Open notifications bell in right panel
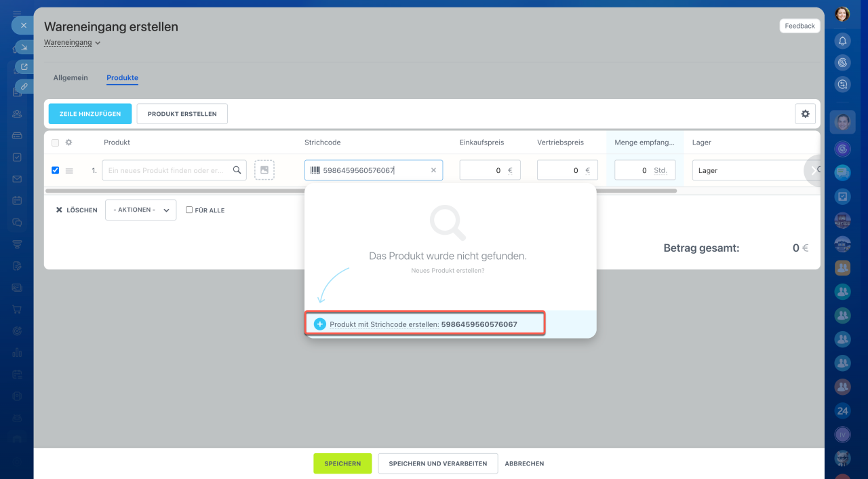 842,41
